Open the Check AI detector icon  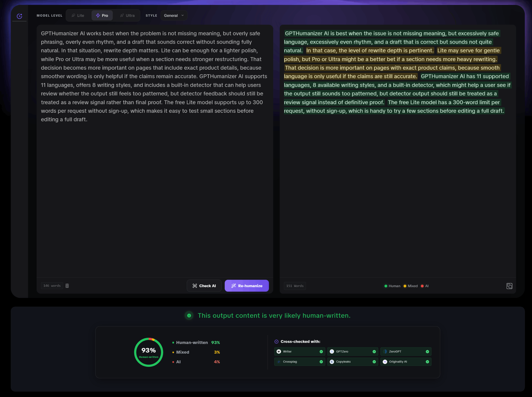click(x=195, y=286)
